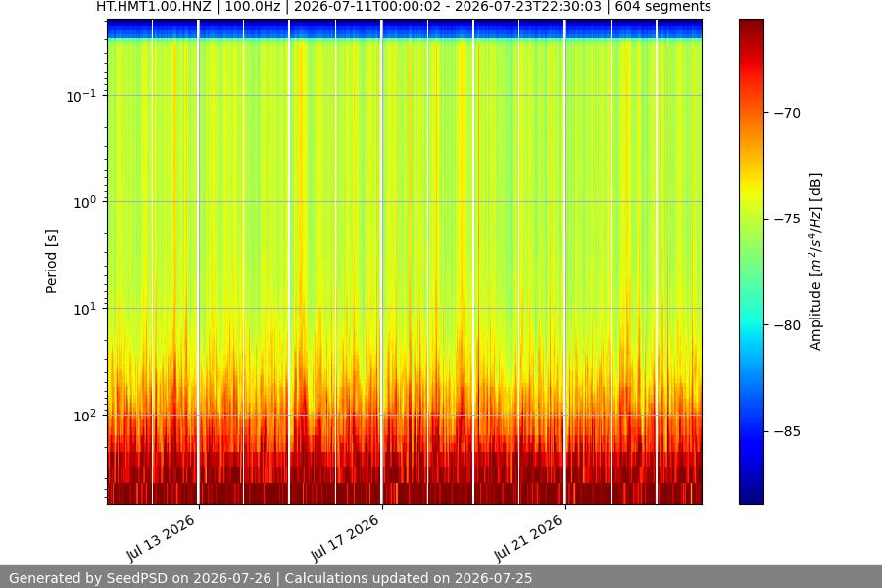Click the plot title HT.HMT1.00.HNZ
Screen dimensions: 882x588
(154, 7)
